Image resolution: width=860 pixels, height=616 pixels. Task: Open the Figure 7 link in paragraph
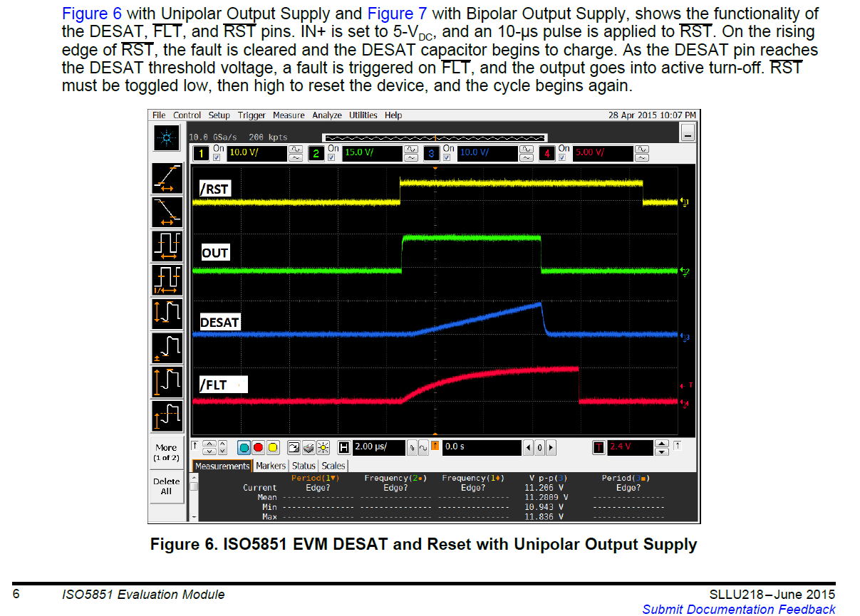pos(398,14)
